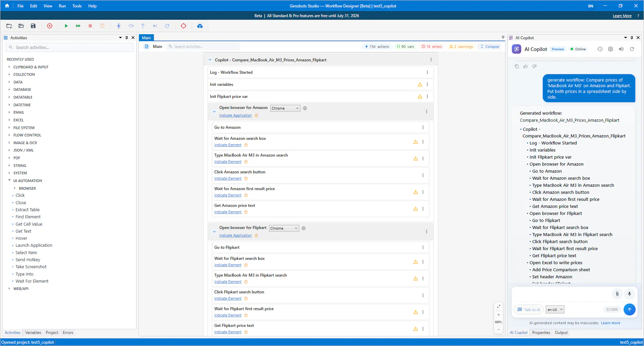
Task: Click the Step Over curved-arrow icon
Action: click(131, 26)
